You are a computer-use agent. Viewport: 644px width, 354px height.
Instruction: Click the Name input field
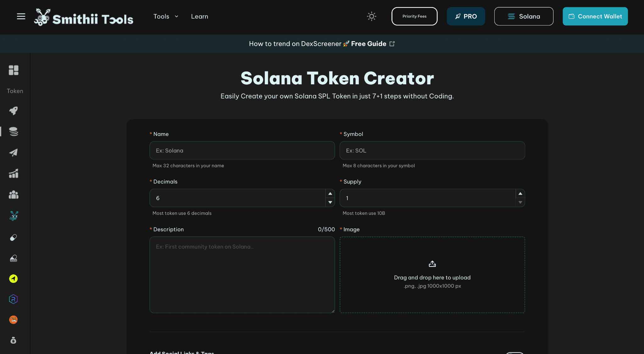(x=242, y=150)
